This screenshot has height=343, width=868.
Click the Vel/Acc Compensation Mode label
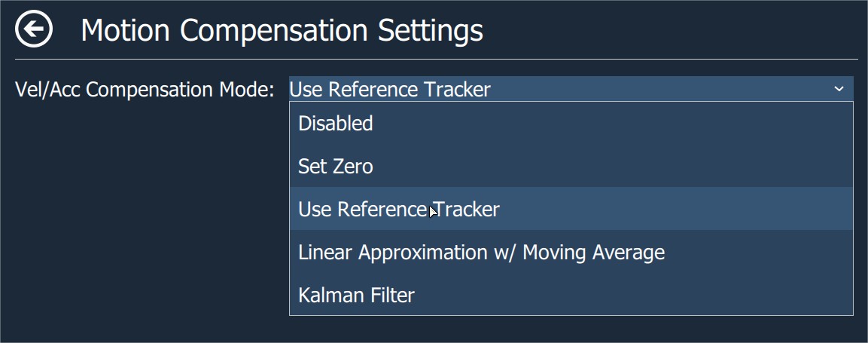[145, 90]
